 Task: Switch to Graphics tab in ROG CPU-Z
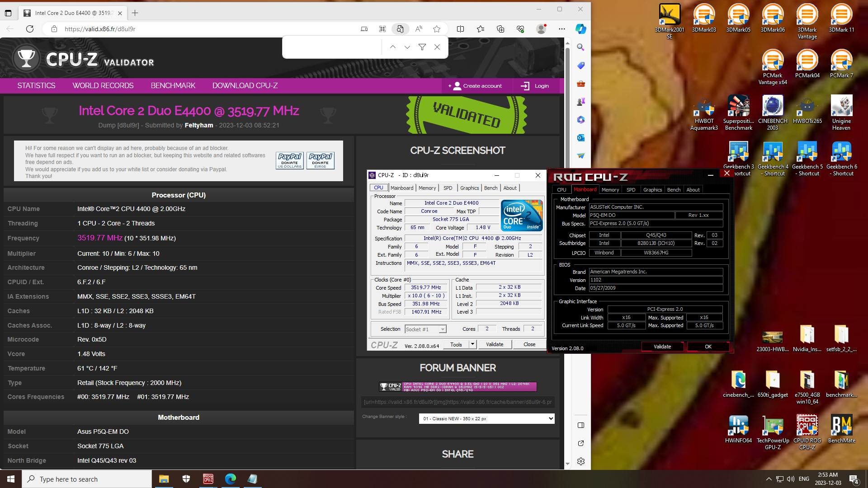point(652,190)
